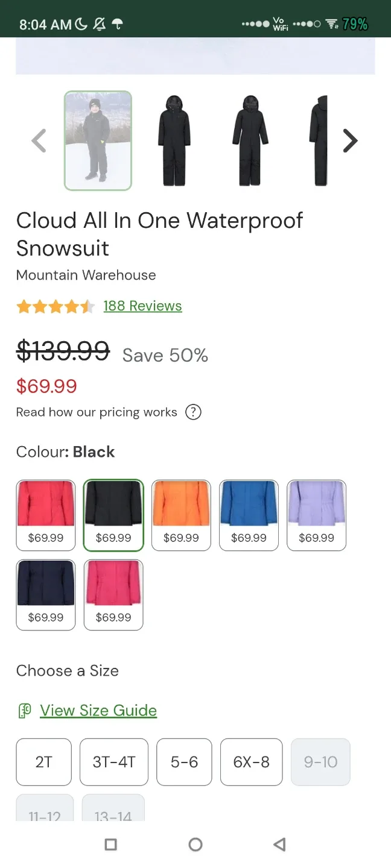The width and height of the screenshot is (391, 868).
Task: Select size 2T
Action: (x=43, y=762)
